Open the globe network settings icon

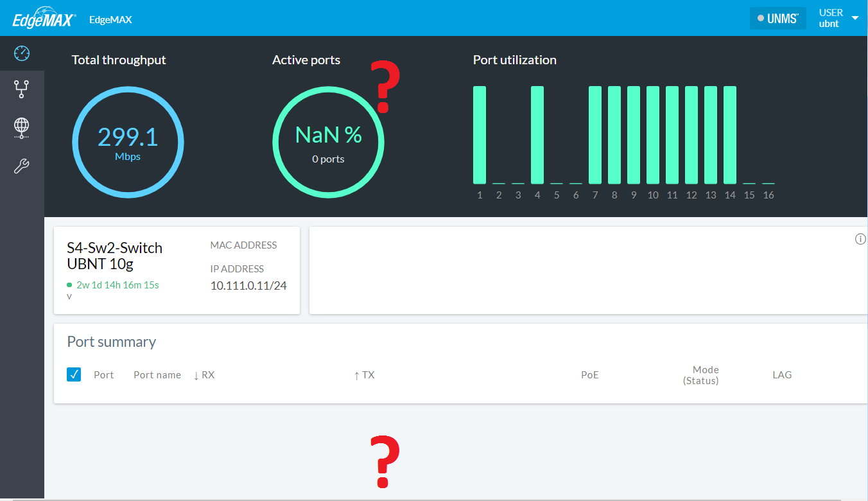pyautogui.click(x=22, y=128)
